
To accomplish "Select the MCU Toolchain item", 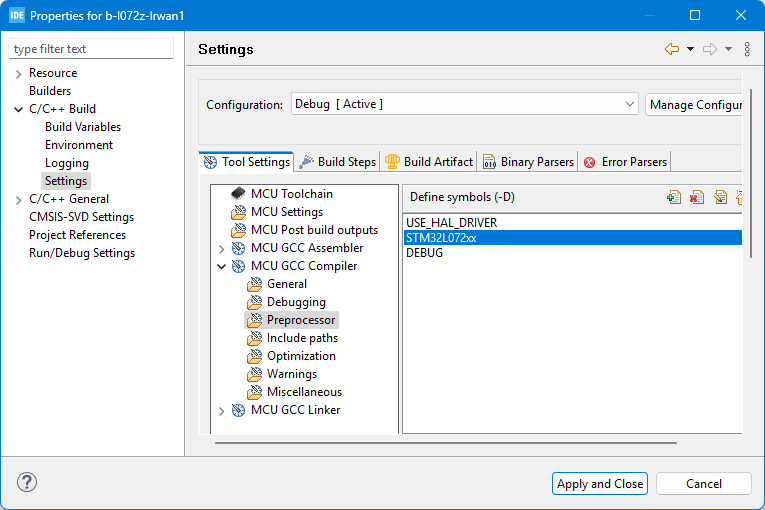I will [291, 194].
